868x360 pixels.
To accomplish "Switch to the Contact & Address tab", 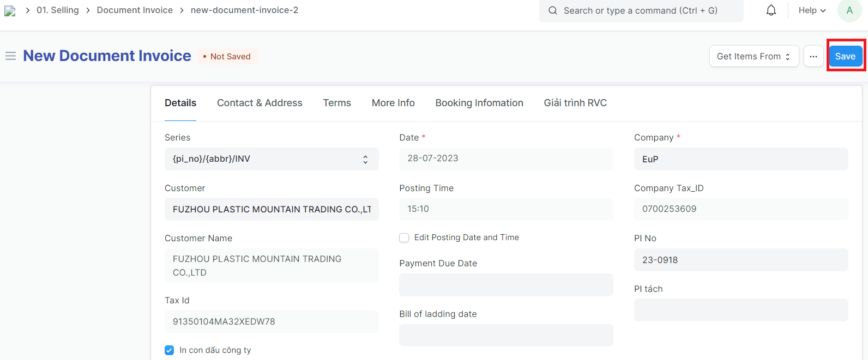I will pyautogui.click(x=260, y=103).
